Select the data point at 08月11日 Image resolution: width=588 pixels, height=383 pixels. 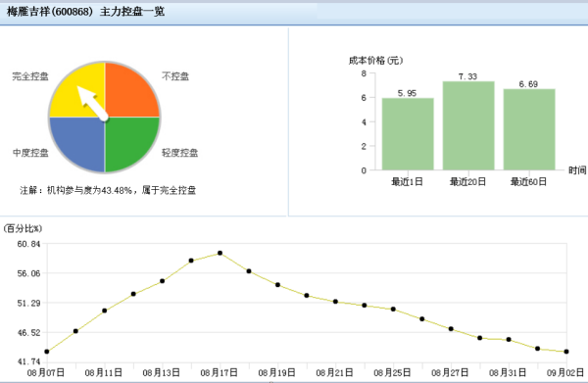click(105, 311)
